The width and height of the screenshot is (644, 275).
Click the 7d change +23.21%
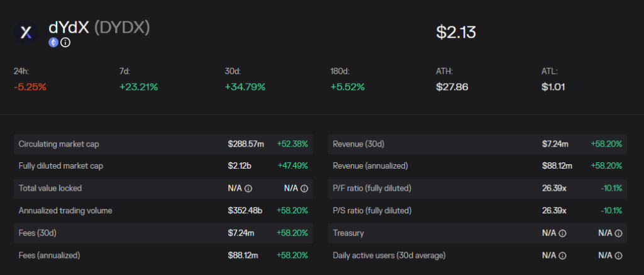[x=138, y=87]
